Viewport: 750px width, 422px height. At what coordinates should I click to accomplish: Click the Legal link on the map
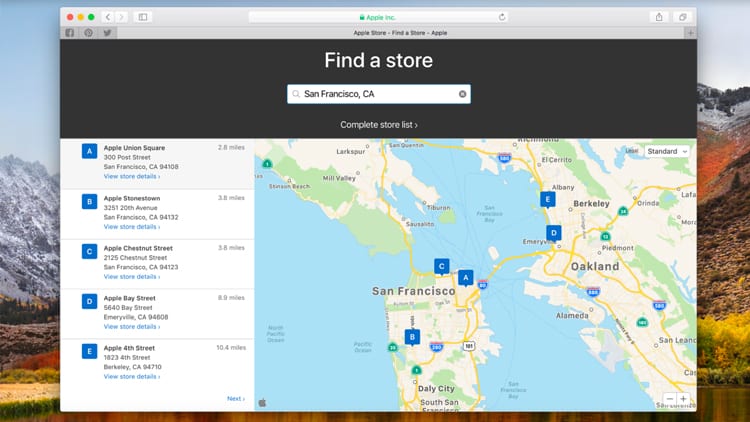632,151
